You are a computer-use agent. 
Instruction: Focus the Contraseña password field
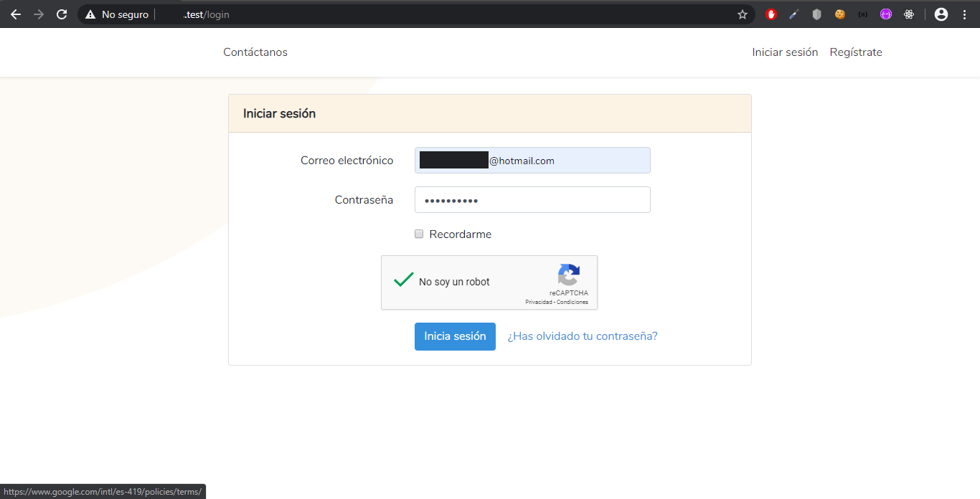(532, 200)
